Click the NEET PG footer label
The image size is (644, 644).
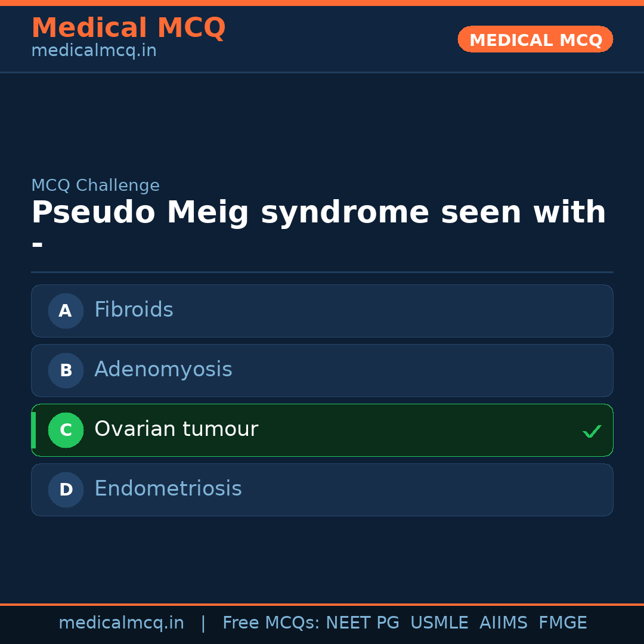coord(363,623)
